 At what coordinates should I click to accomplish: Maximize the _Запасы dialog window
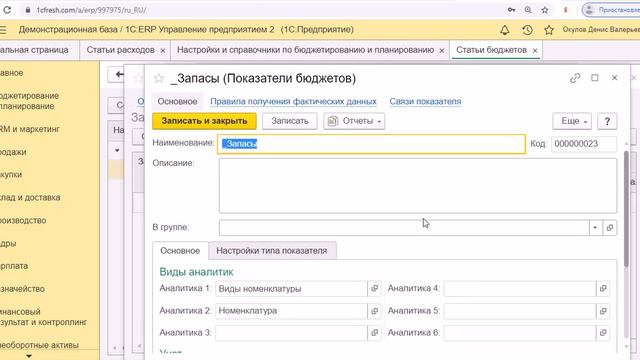[595, 78]
